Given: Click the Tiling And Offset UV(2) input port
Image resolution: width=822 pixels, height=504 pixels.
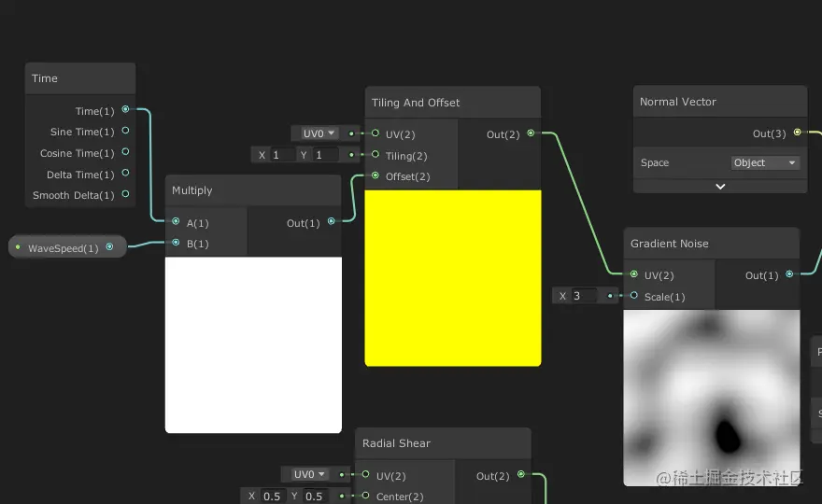Looking at the screenshot, I should click(376, 133).
